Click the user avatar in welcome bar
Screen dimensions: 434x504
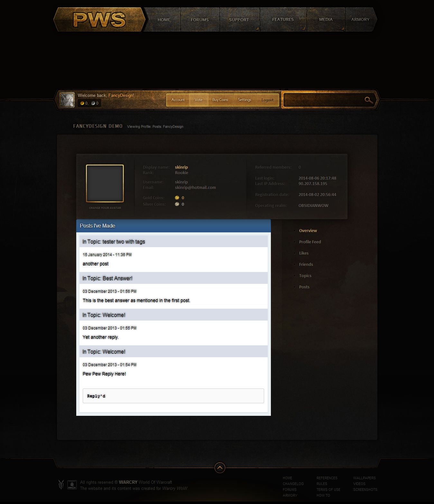pos(67,100)
